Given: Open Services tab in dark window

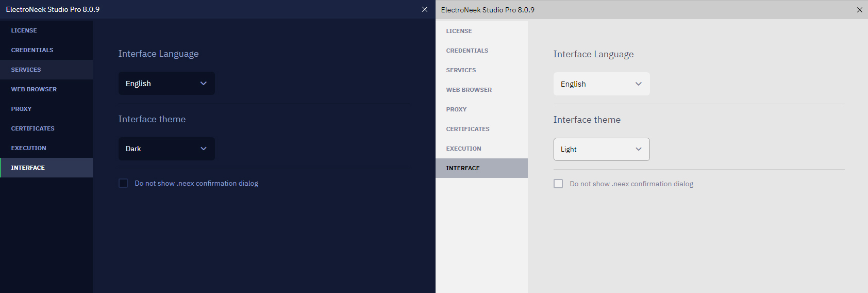Looking at the screenshot, I should 46,70.
